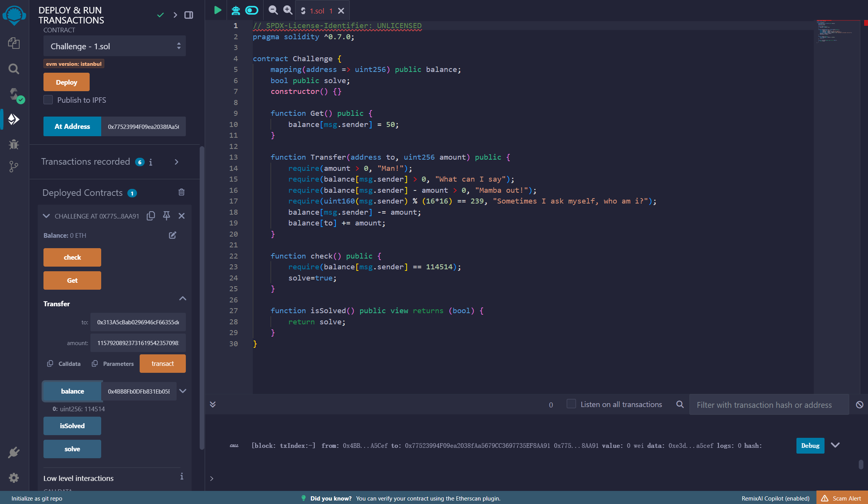Toggle the side panel layout icon
The width and height of the screenshot is (868, 504).
pos(189,15)
